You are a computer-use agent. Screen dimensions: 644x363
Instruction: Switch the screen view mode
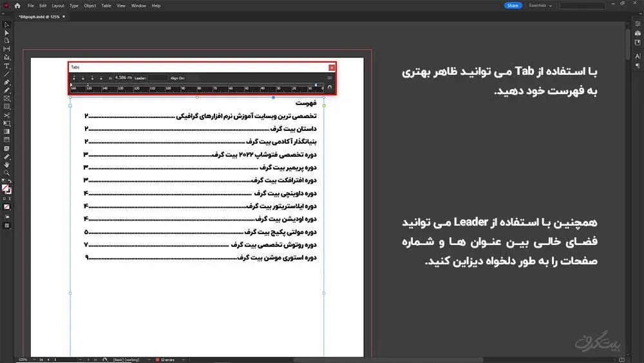[x=6, y=225]
